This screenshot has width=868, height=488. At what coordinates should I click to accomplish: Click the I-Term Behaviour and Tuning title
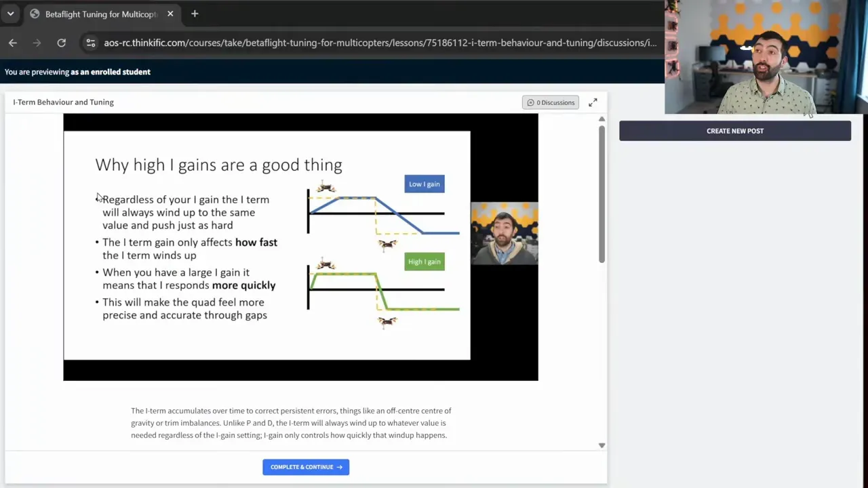click(63, 102)
